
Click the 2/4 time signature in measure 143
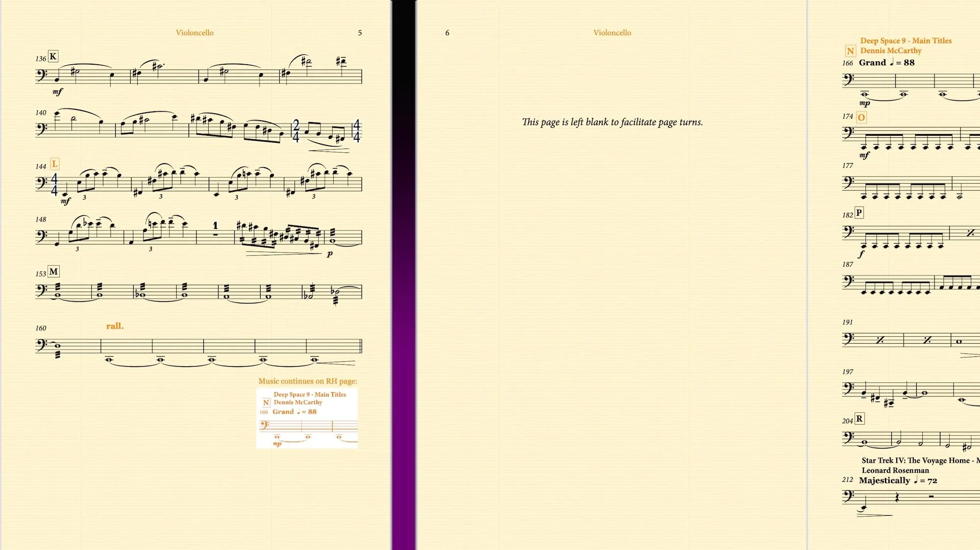tap(296, 131)
